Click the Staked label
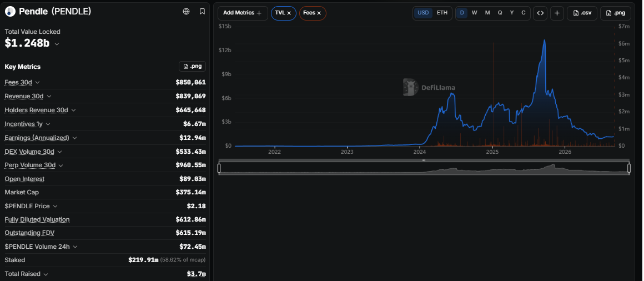Image resolution: width=644 pixels, height=281 pixels. (x=15, y=260)
